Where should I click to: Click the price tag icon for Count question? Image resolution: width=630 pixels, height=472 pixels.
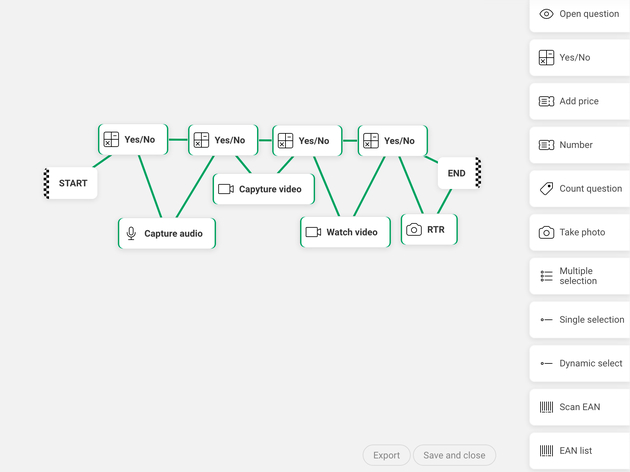(x=546, y=188)
